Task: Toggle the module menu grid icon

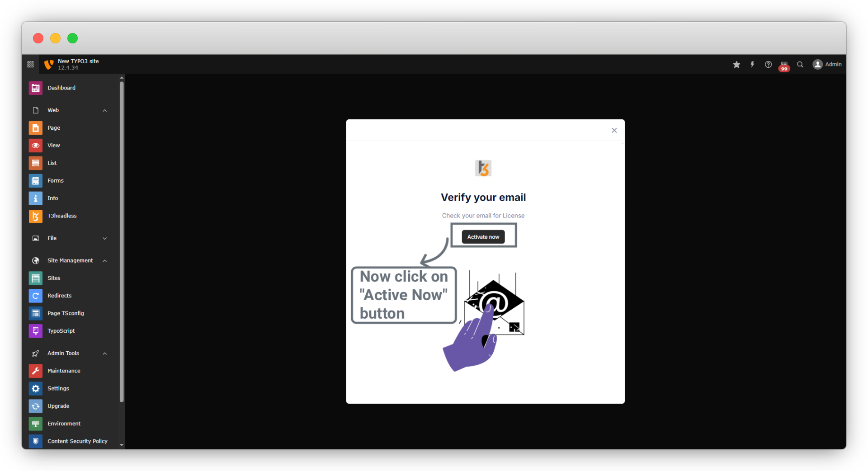Action: (x=31, y=65)
